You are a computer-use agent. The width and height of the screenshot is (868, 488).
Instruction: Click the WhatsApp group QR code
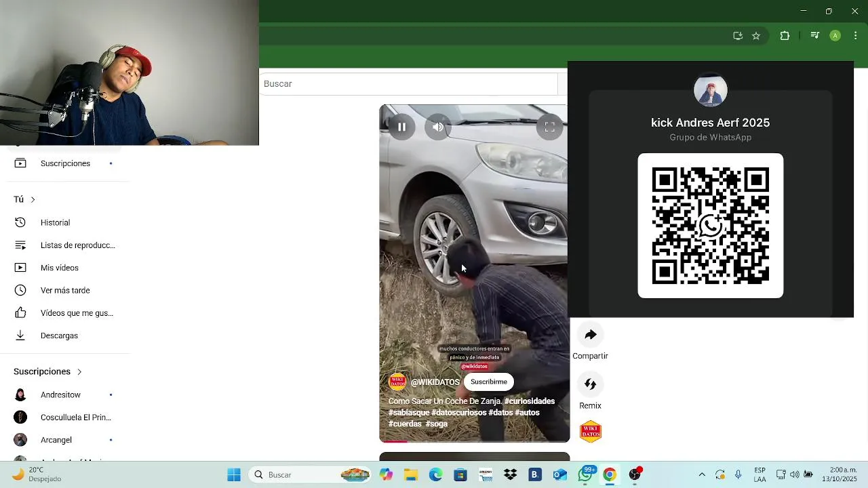tap(711, 226)
